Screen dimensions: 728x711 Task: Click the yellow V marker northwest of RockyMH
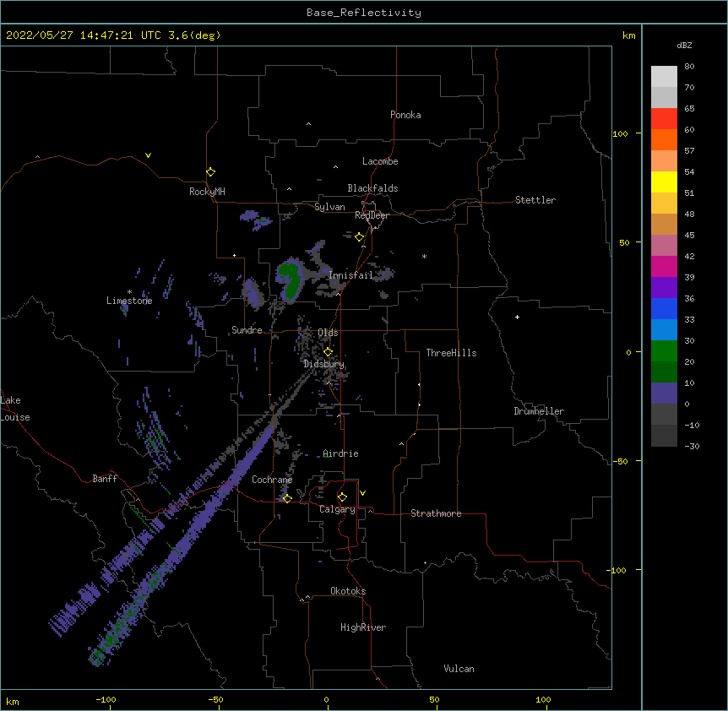(x=148, y=155)
